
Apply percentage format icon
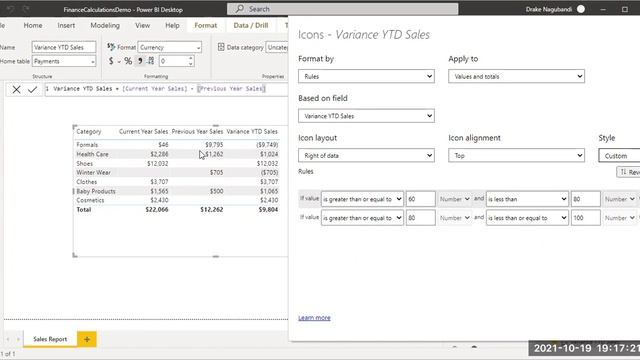(128, 61)
